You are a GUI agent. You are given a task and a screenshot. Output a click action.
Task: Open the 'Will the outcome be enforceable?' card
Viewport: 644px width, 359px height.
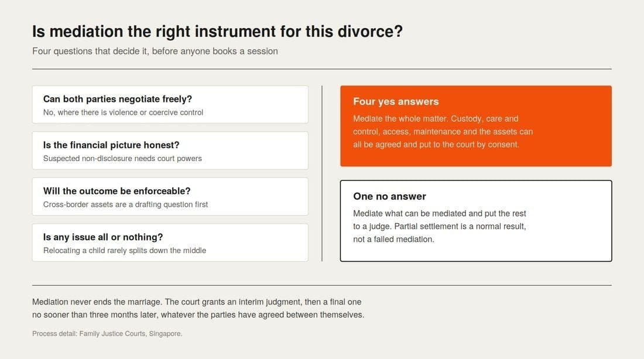(x=170, y=196)
